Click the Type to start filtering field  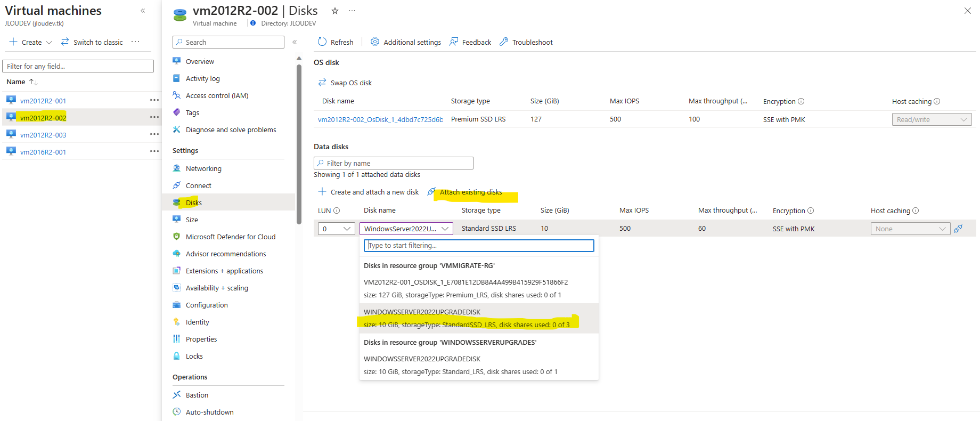coord(479,245)
